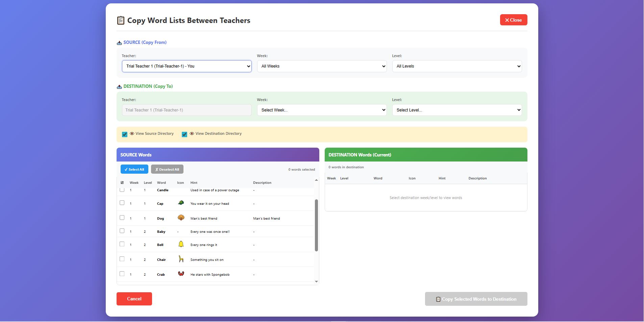
Task: Click the red crab icon
Action: (181, 274)
